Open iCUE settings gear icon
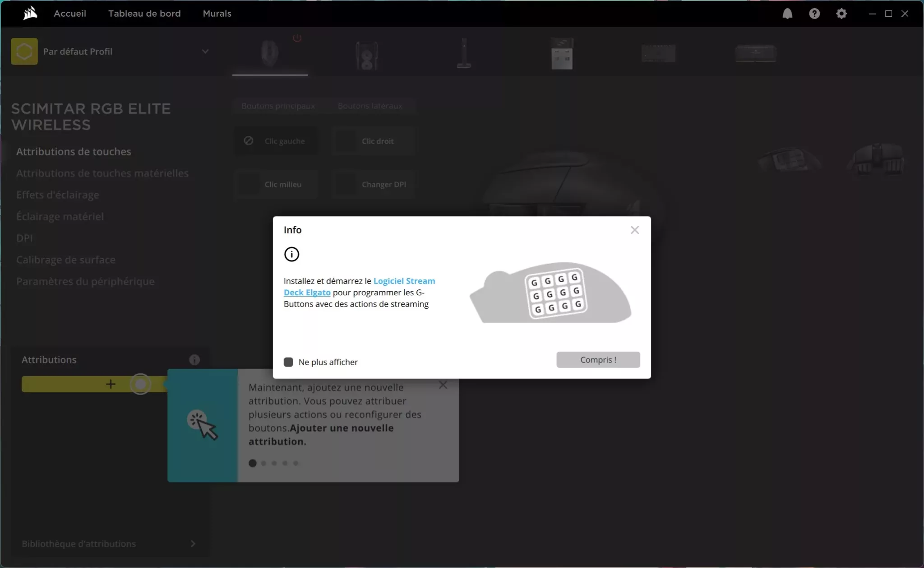The height and width of the screenshot is (568, 924). click(x=841, y=14)
